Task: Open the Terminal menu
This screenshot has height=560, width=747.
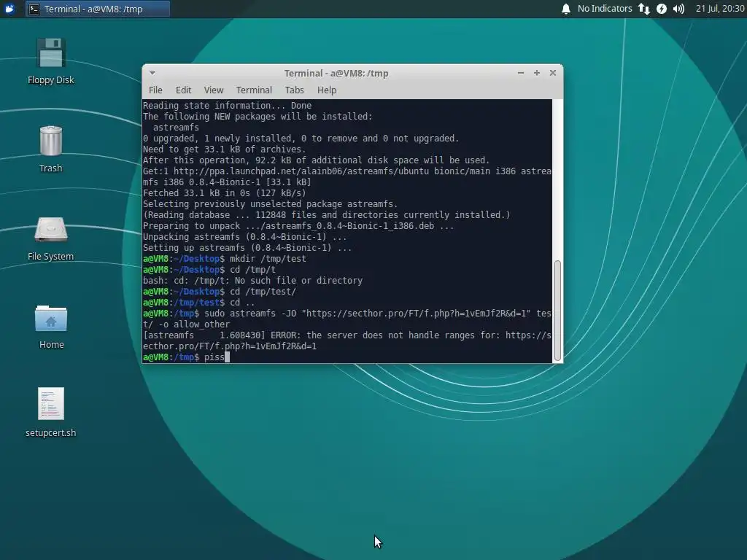Action: coord(254,90)
